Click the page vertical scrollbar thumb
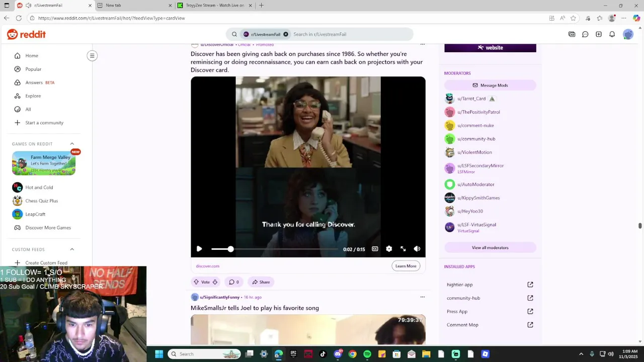 [x=640, y=226]
